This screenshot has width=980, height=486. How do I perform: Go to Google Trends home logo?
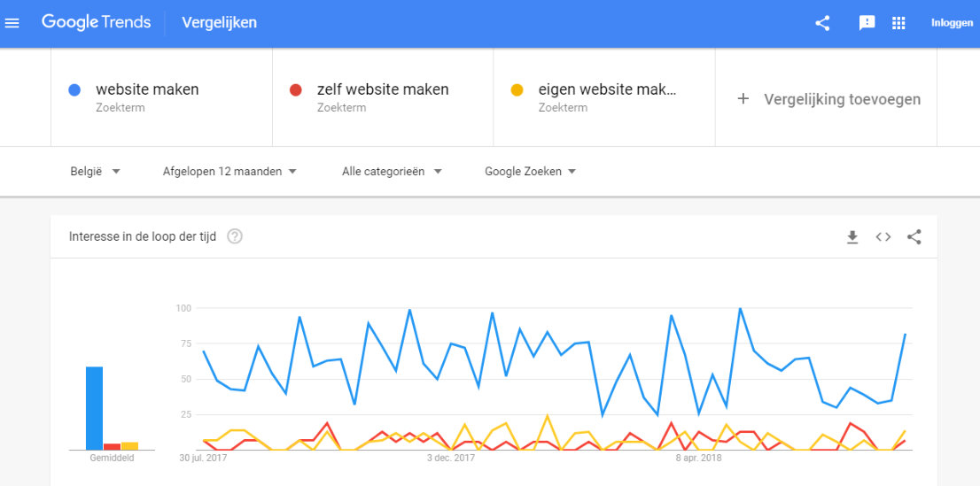coord(97,22)
